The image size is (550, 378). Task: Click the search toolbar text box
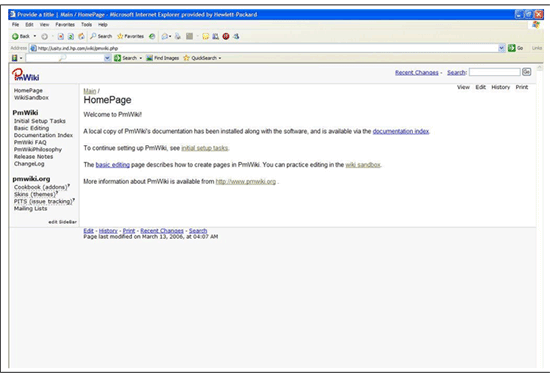click(65, 58)
